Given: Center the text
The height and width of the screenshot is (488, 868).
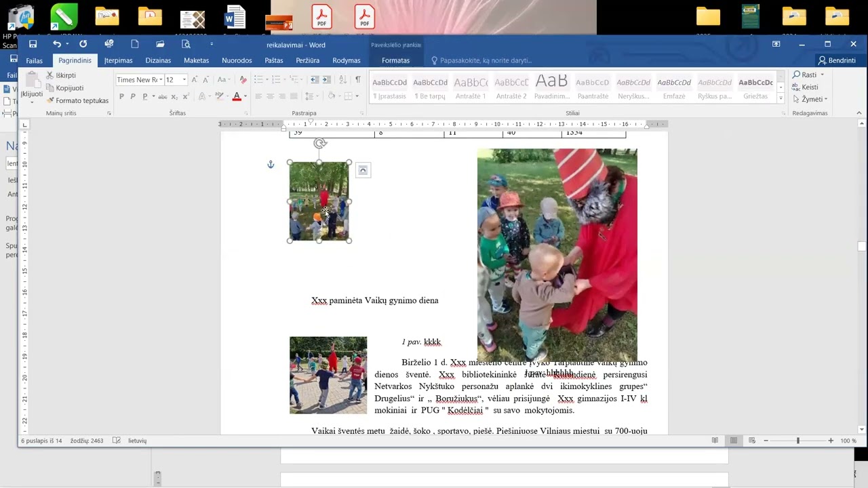Looking at the screenshot, I should pos(270,96).
